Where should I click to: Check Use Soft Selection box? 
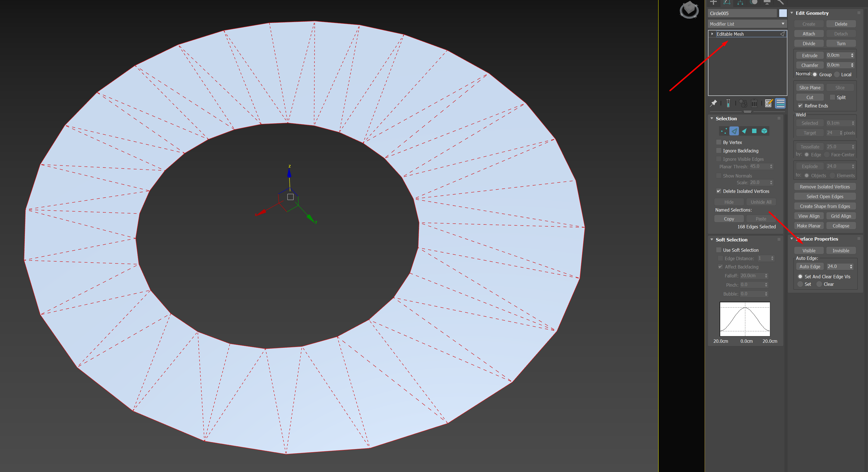point(719,250)
